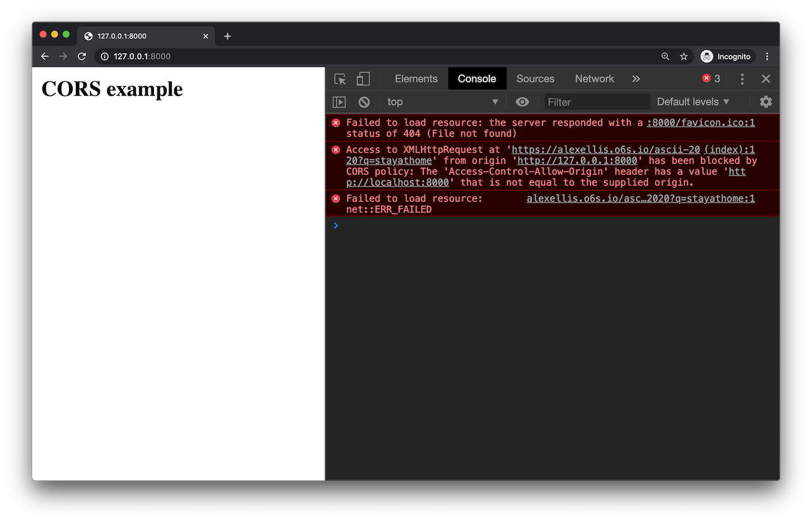Screen dimensions: 812x523
Task: Open the localhost:8000 link in error
Action: click(397, 182)
